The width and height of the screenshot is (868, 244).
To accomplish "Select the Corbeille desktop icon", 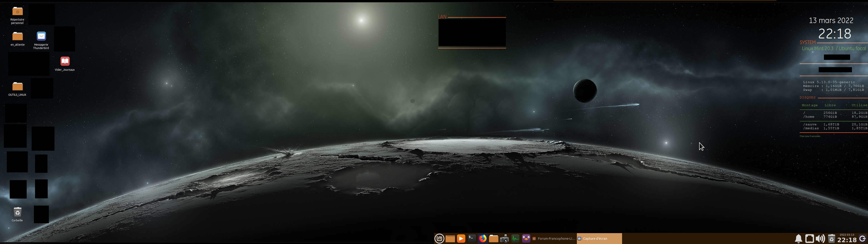I will tap(17, 214).
